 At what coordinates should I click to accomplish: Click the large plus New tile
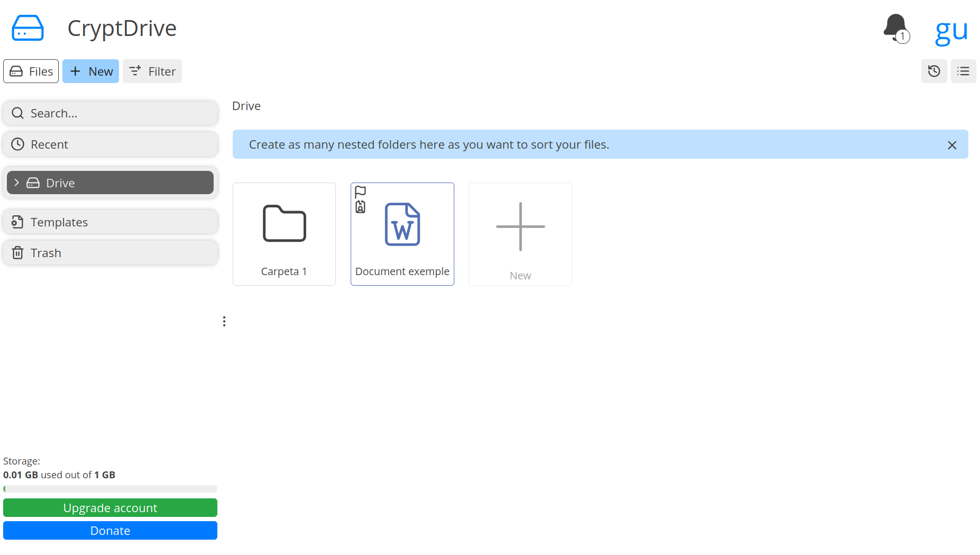(x=520, y=234)
